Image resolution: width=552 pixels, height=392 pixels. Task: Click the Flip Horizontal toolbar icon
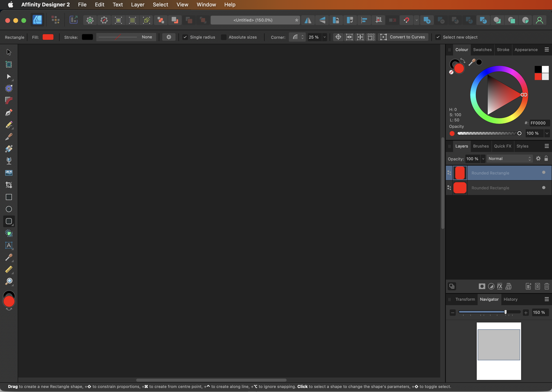pyautogui.click(x=308, y=20)
